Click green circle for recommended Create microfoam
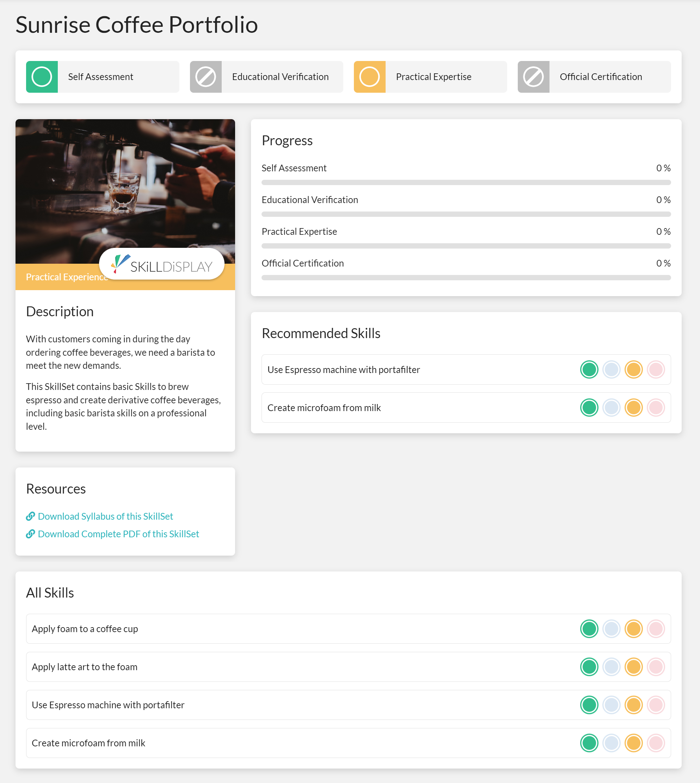The height and width of the screenshot is (783, 700). (x=589, y=408)
